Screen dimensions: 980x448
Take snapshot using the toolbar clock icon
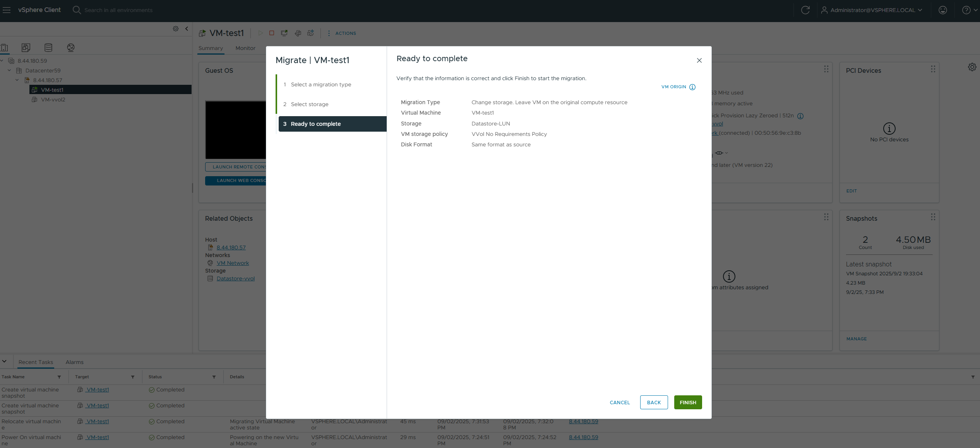(x=311, y=33)
